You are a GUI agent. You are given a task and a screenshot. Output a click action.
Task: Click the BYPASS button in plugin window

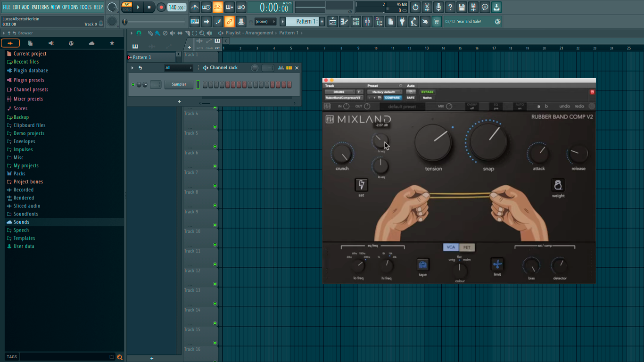tap(427, 92)
